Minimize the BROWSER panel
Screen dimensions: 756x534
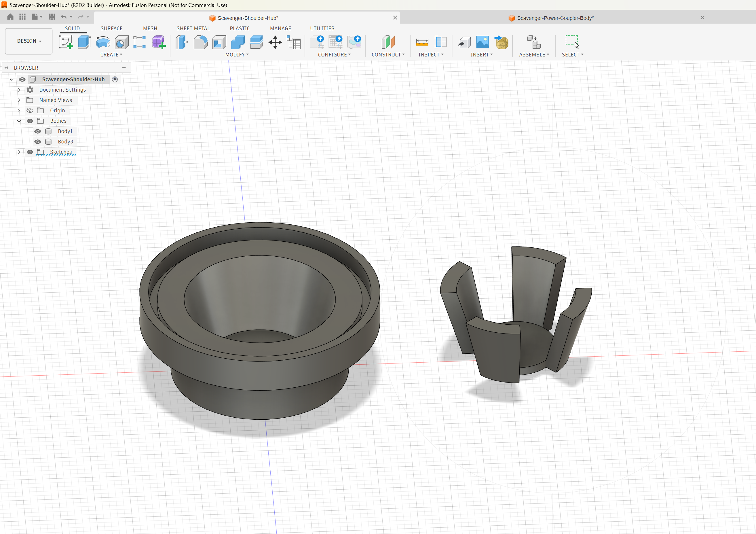coord(124,67)
